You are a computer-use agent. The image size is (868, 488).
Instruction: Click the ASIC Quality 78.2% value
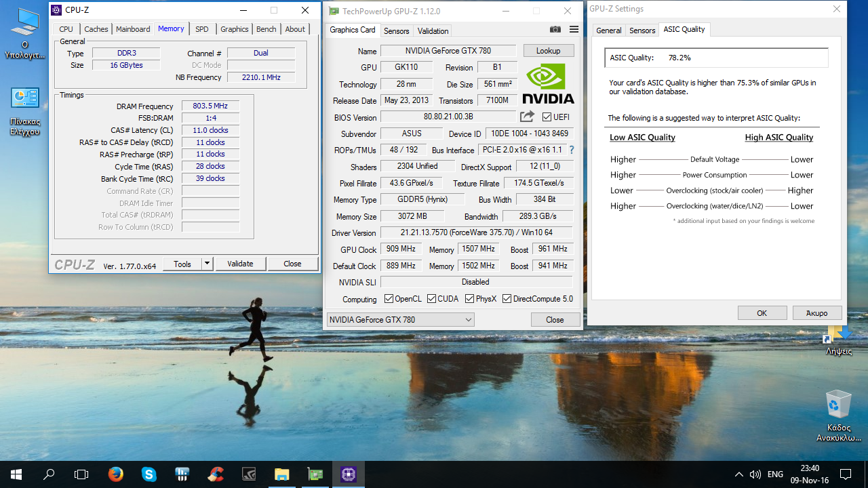(679, 58)
